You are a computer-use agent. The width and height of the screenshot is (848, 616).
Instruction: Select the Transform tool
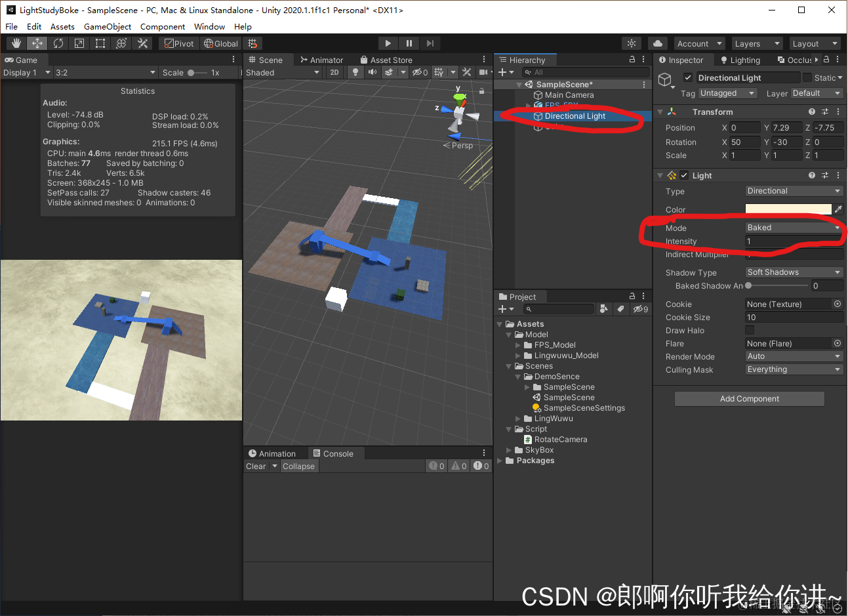click(x=121, y=43)
